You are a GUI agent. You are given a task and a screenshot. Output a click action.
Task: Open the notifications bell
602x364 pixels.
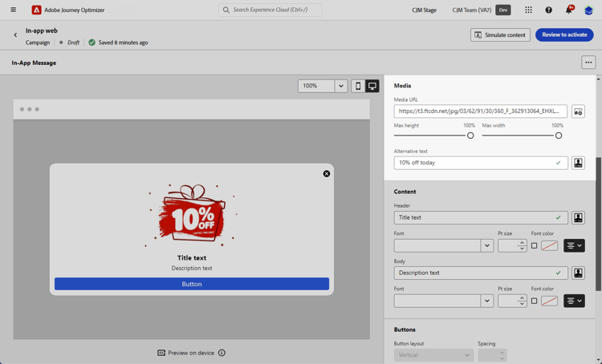(568, 10)
